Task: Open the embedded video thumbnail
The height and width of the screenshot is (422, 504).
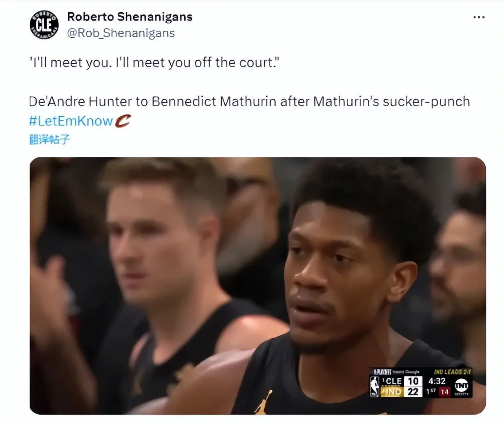Action: point(257,286)
